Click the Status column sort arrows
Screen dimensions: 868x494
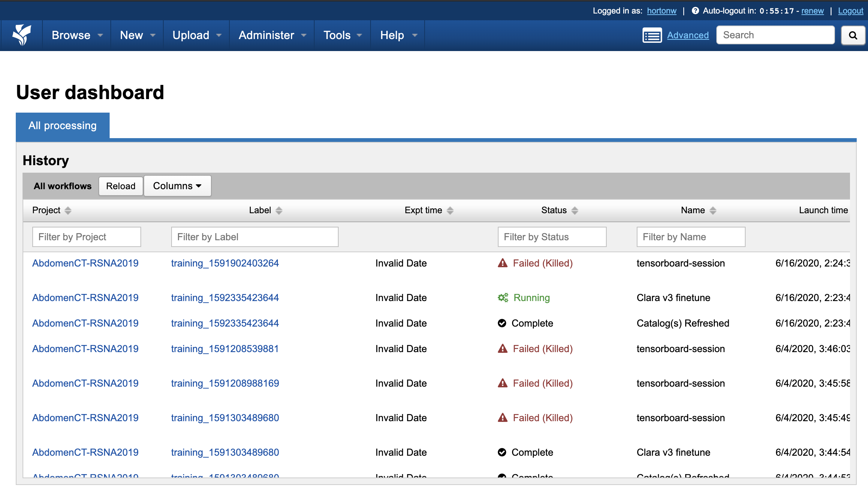click(575, 211)
